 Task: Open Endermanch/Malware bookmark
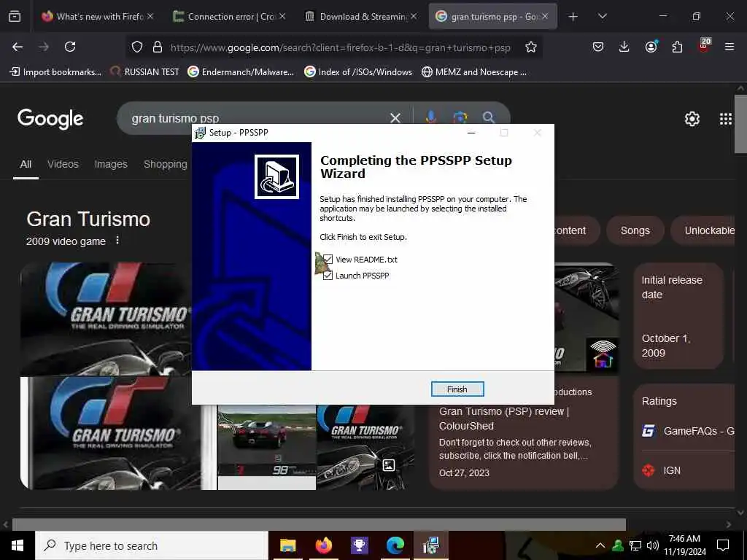[241, 72]
